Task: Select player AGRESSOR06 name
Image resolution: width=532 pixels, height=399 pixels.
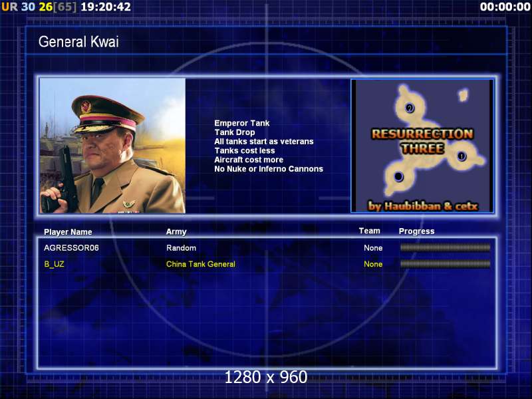Action: pos(71,247)
